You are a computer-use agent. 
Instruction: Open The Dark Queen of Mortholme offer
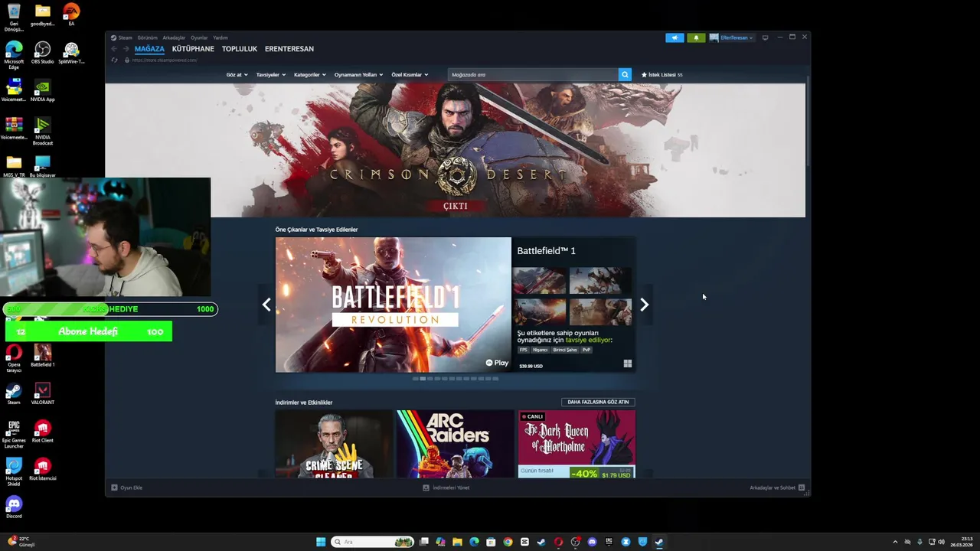pos(577,444)
